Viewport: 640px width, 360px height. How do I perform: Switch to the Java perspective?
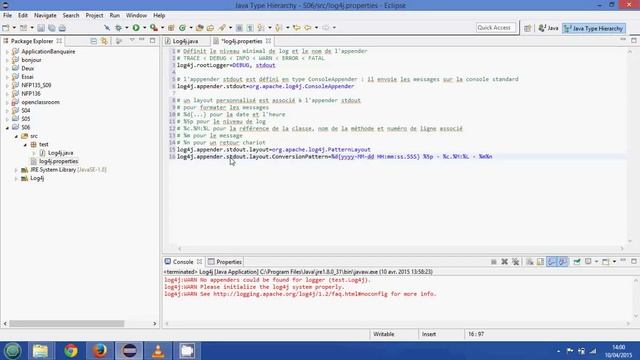(548, 28)
